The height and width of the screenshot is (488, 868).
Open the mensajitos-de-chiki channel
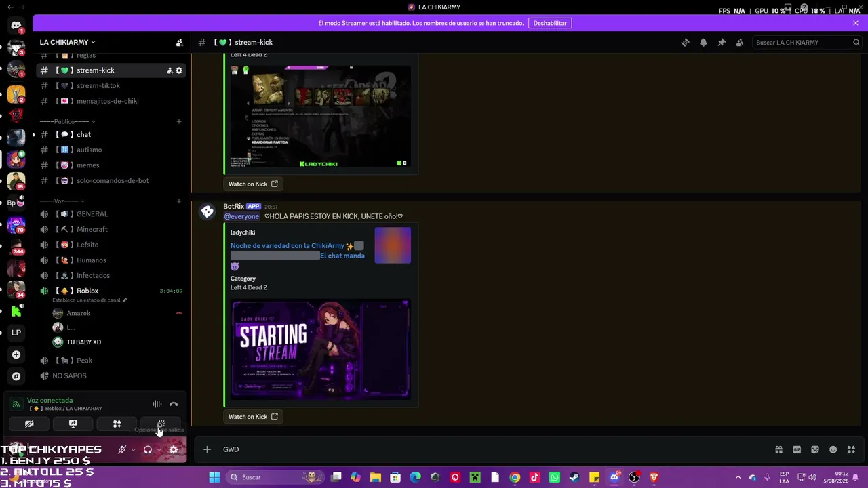(111, 101)
